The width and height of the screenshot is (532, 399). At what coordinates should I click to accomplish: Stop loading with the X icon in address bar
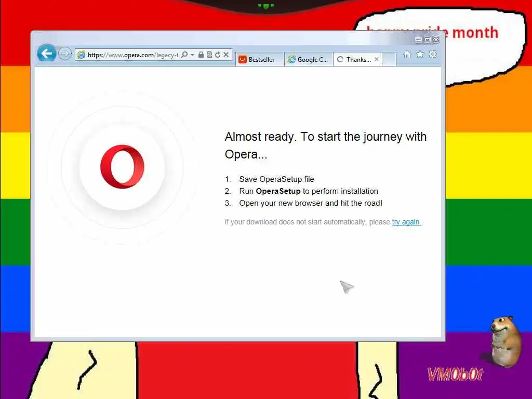pyautogui.click(x=226, y=55)
